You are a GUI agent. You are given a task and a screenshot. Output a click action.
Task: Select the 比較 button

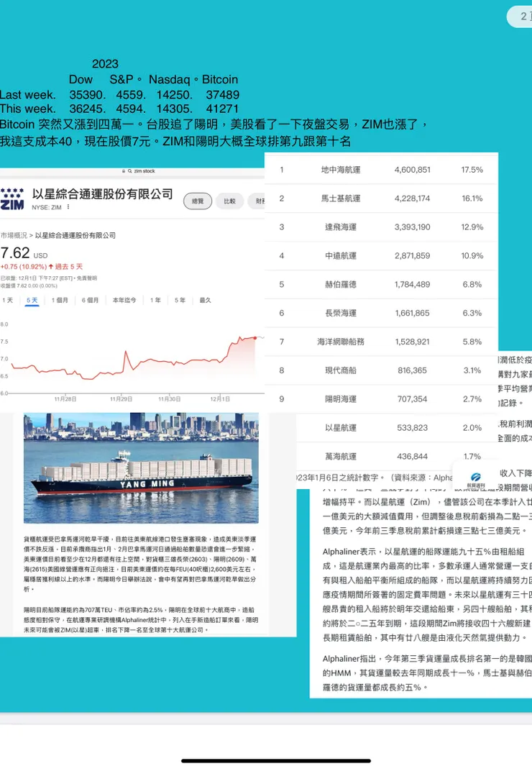click(229, 201)
